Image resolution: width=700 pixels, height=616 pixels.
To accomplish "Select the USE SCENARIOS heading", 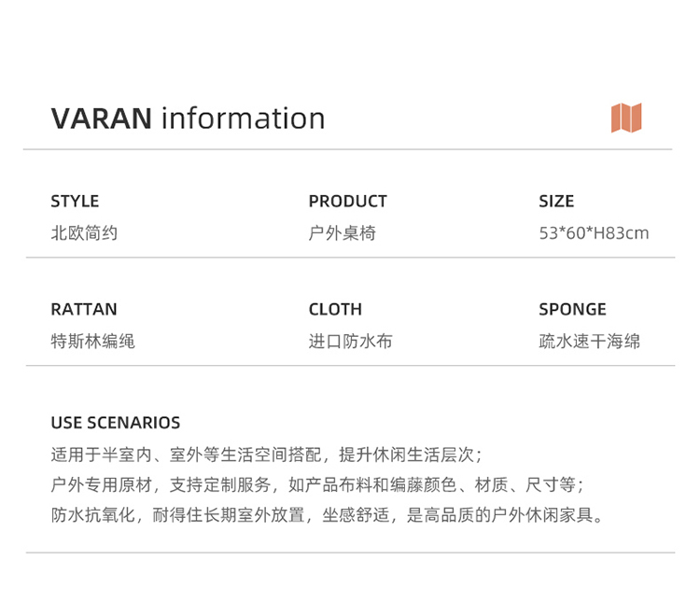I will [x=116, y=423].
